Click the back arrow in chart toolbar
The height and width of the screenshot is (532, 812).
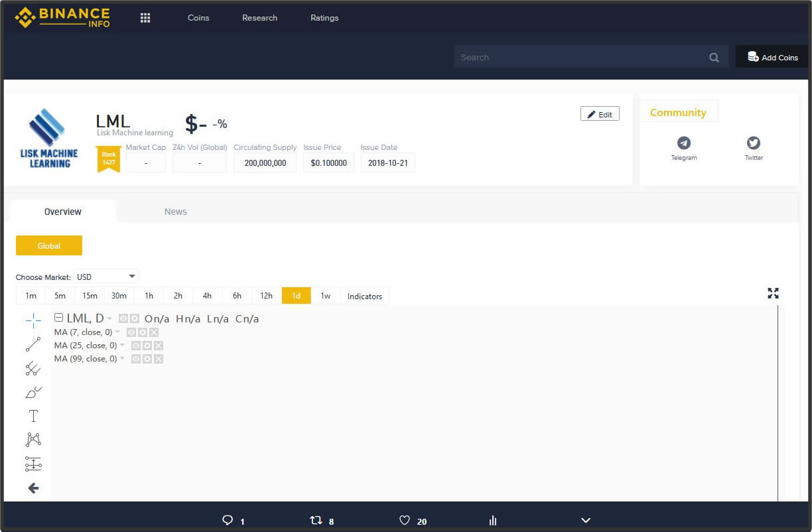[33, 488]
